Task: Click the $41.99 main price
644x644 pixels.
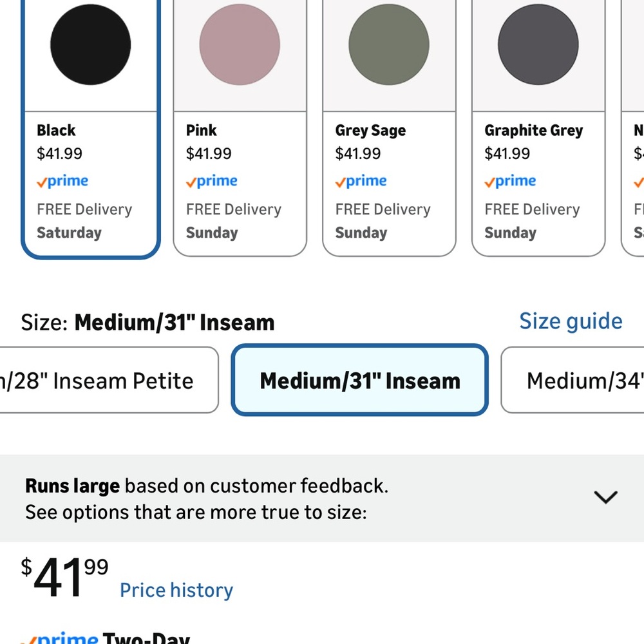Action: 64,576
